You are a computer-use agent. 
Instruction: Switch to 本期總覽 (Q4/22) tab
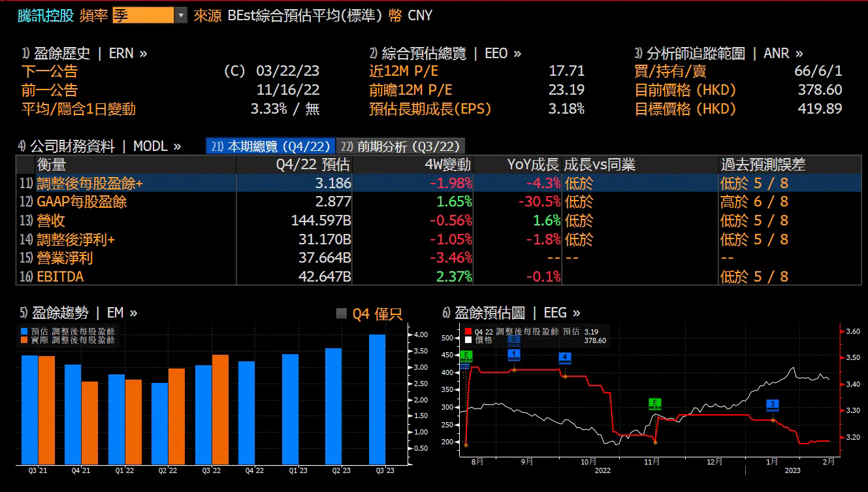270,146
